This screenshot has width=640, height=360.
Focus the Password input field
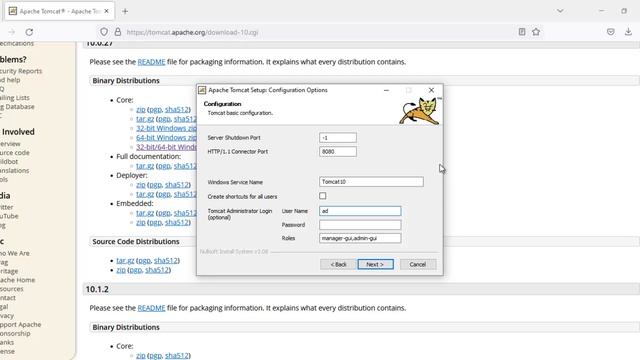(x=360, y=224)
